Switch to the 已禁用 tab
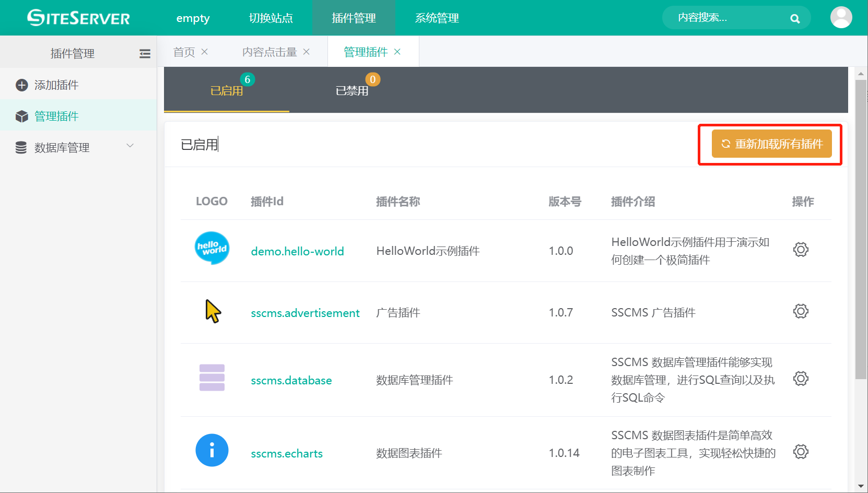The width and height of the screenshot is (868, 493). 352,91
